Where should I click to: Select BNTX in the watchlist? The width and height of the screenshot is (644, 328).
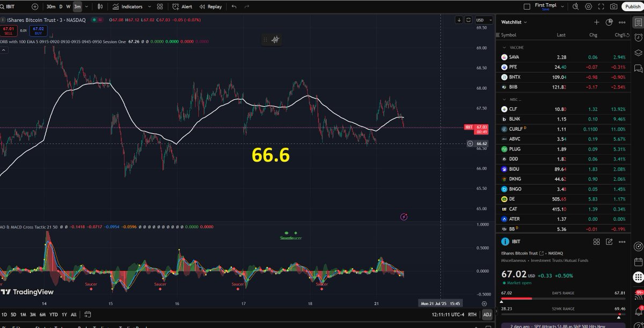pos(562,77)
